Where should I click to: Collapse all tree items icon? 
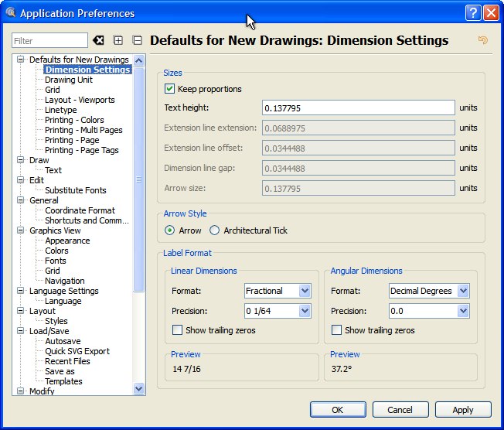coord(138,40)
